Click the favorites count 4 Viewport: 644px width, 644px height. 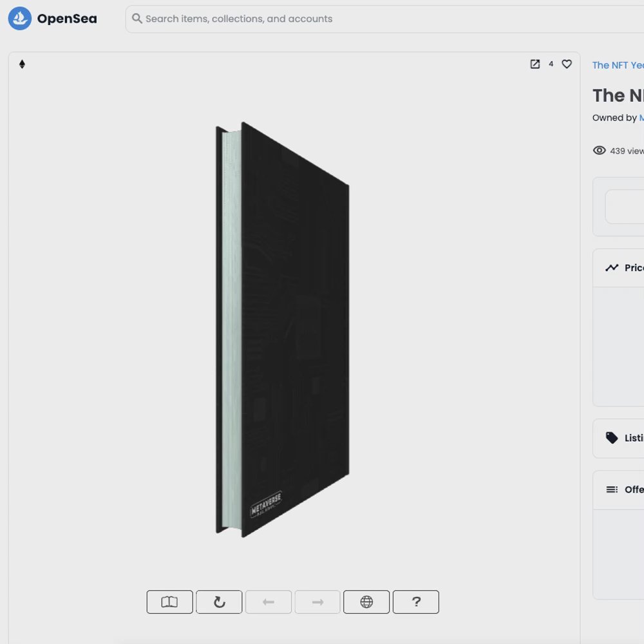coord(551,64)
